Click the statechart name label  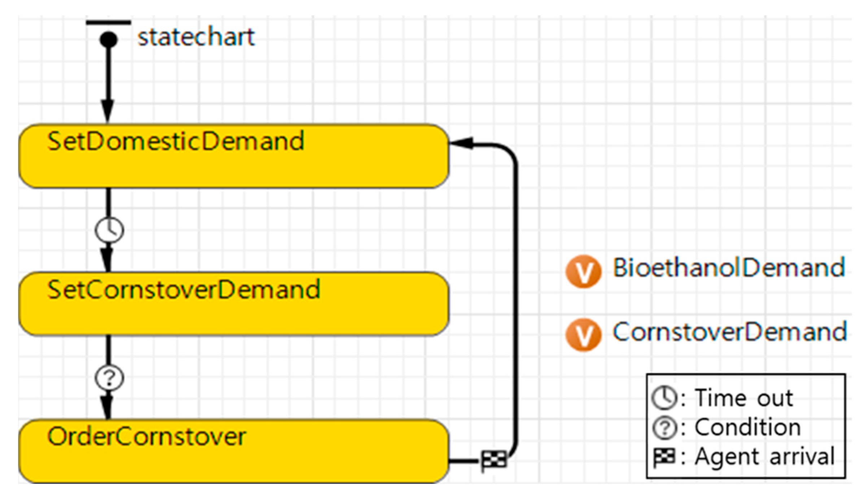click(196, 37)
